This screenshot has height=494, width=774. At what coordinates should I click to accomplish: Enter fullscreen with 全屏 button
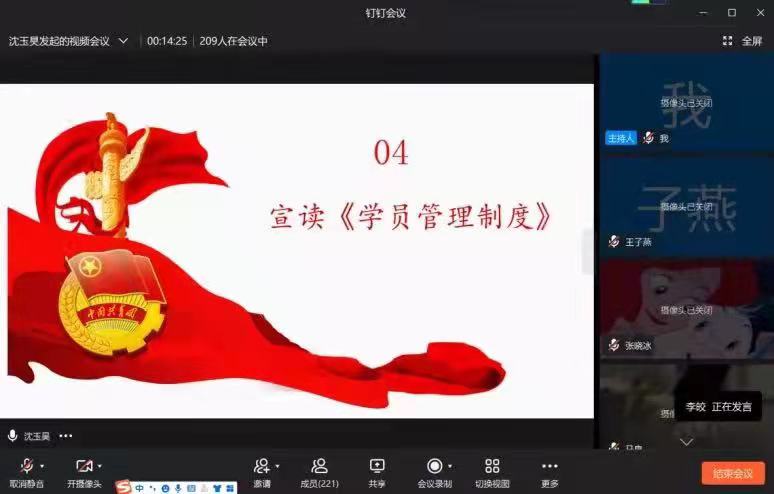tap(743, 41)
